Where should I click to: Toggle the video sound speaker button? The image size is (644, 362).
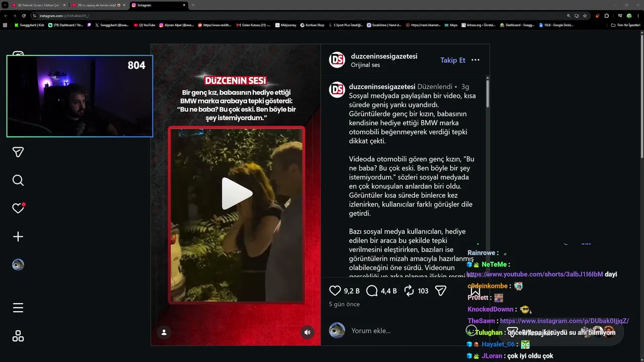(x=307, y=332)
